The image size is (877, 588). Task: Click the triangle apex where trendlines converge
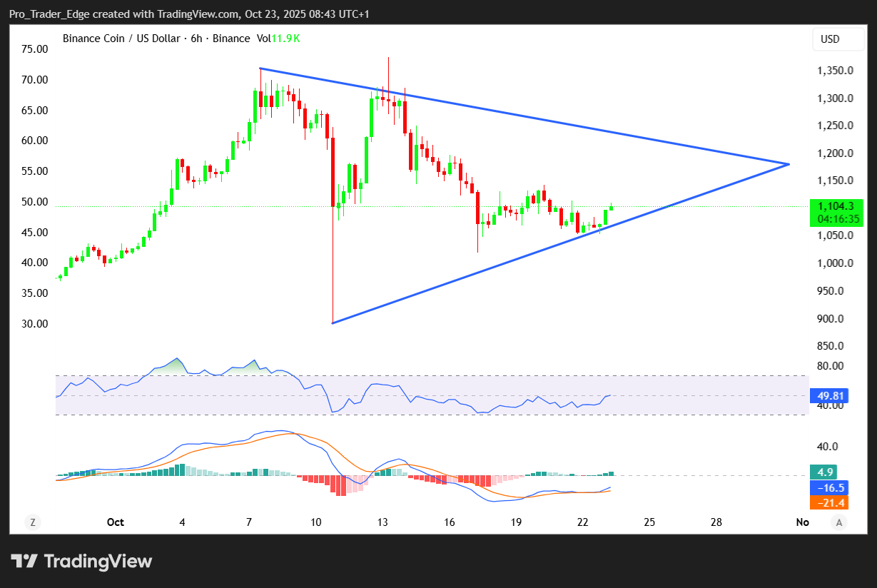tap(789, 164)
